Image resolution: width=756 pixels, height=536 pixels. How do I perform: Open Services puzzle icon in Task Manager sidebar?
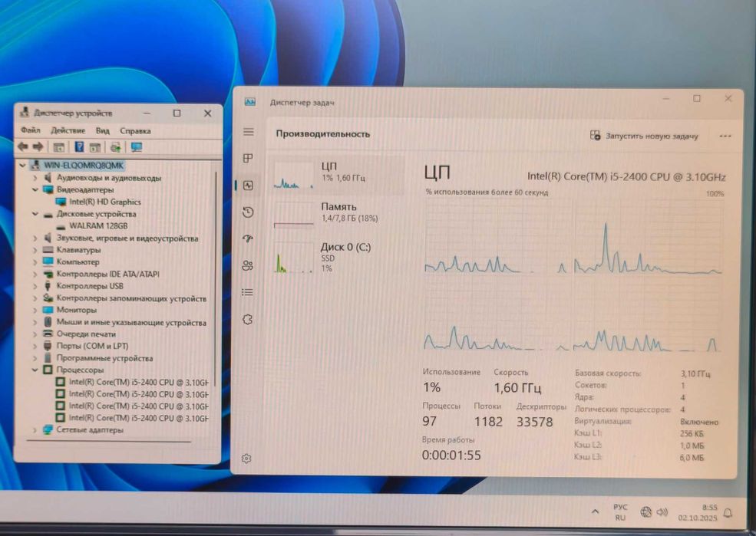pos(247,319)
